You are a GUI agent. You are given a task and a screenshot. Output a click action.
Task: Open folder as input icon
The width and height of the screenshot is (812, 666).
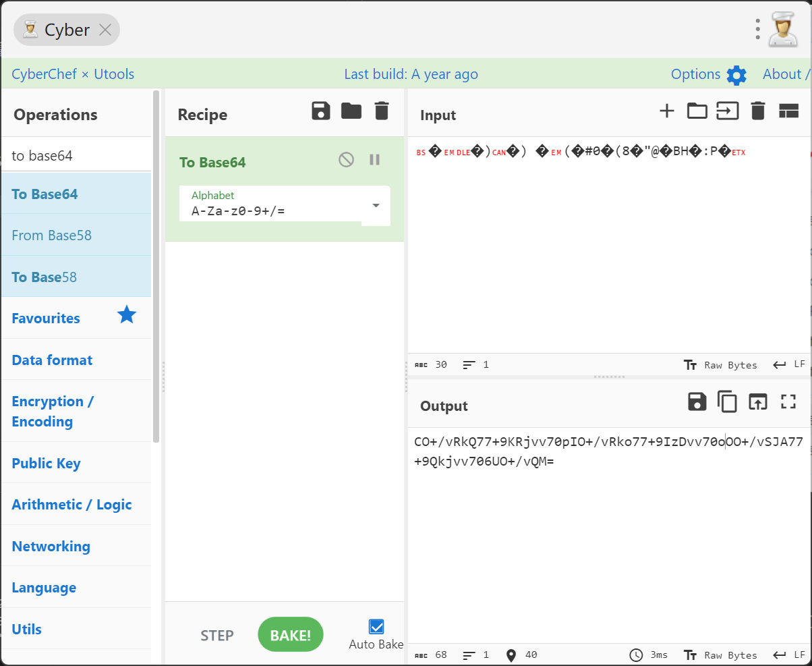697,111
